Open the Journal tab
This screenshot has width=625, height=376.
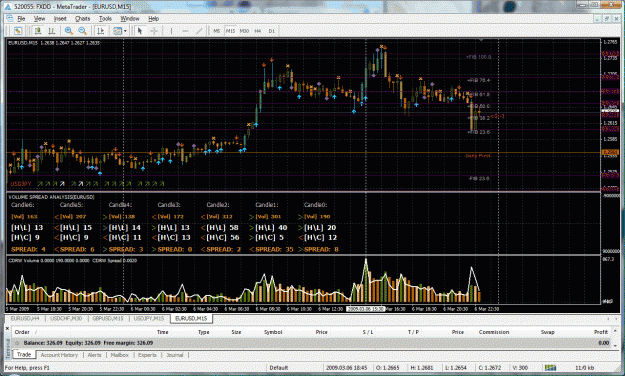click(175, 355)
